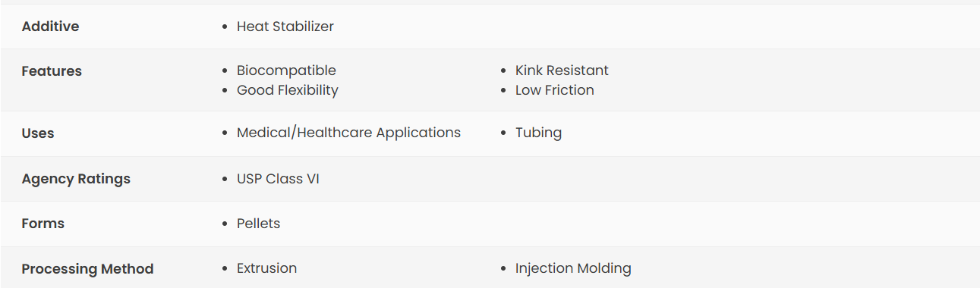
Task: Click the Kink Resistant feature item
Action: point(562,70)
